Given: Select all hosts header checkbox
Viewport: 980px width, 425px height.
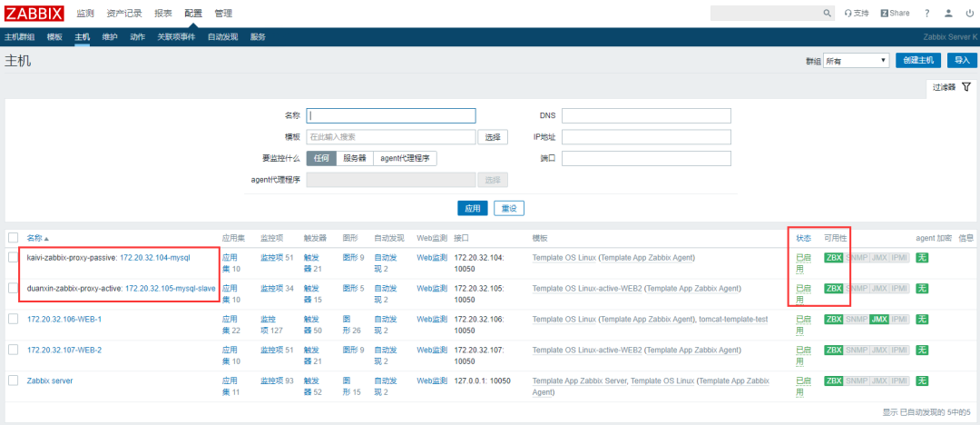Looking at the screenshot, I should tap(13, 238).
